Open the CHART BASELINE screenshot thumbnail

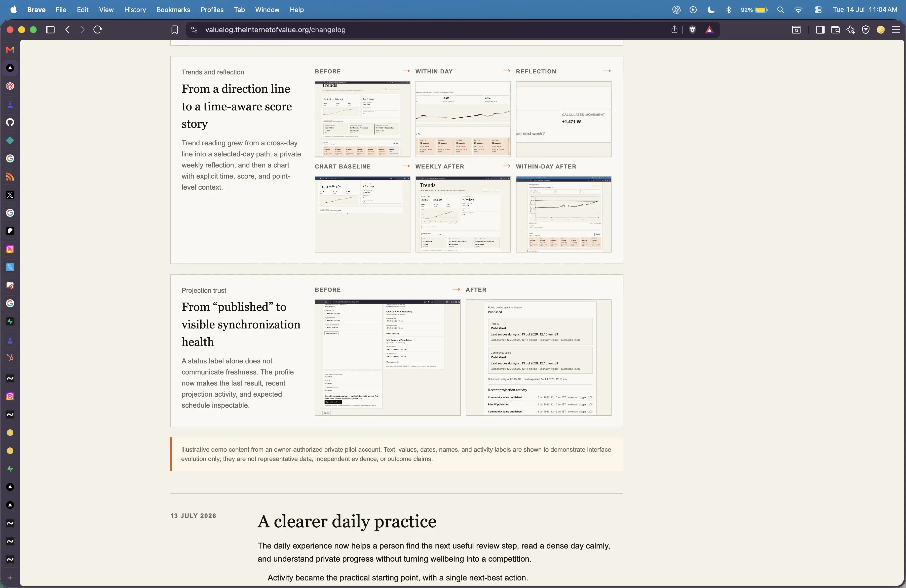coord(362,214)
